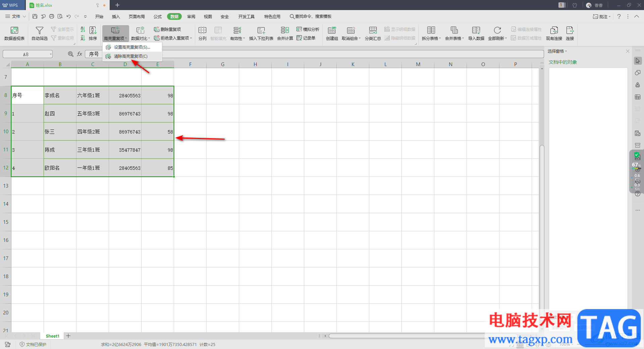644x349 pixels.
Task: Click the Annotate (批注) button
Action: [x=602, y=16]
